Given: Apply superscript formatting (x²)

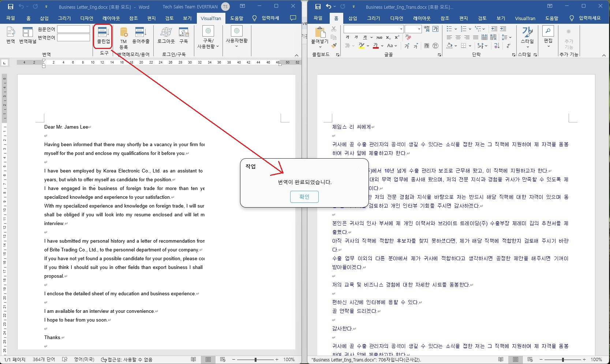Looking at the screenshot, I should tap(397, 37).
